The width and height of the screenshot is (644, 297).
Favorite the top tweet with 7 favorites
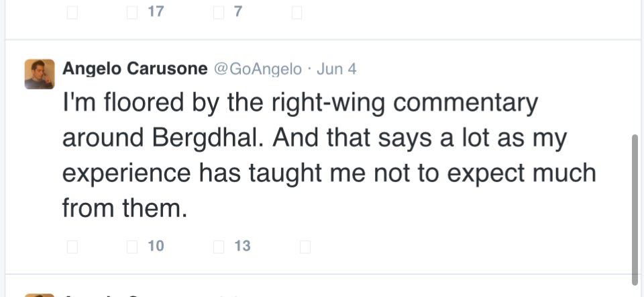pyautogui.click(x=218, y=12)
